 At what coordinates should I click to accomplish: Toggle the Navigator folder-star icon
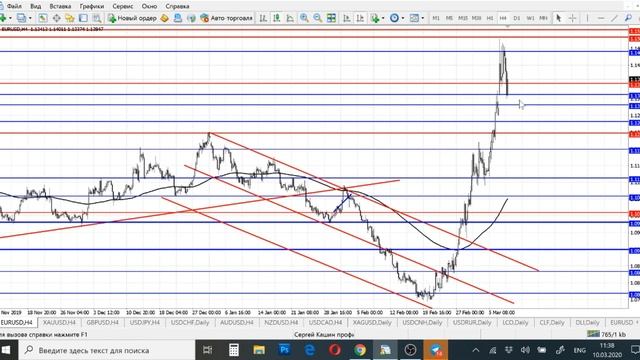[70, 18]
